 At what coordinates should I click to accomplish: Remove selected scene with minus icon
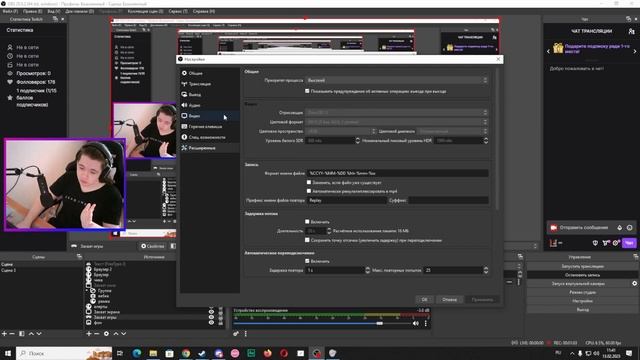tap(12, 333)
